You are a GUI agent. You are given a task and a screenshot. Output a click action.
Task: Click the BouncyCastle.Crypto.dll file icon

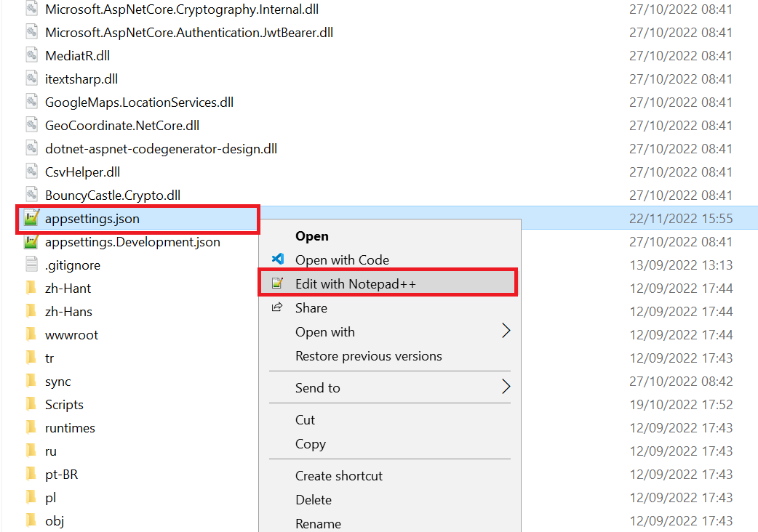click(31, 195)
